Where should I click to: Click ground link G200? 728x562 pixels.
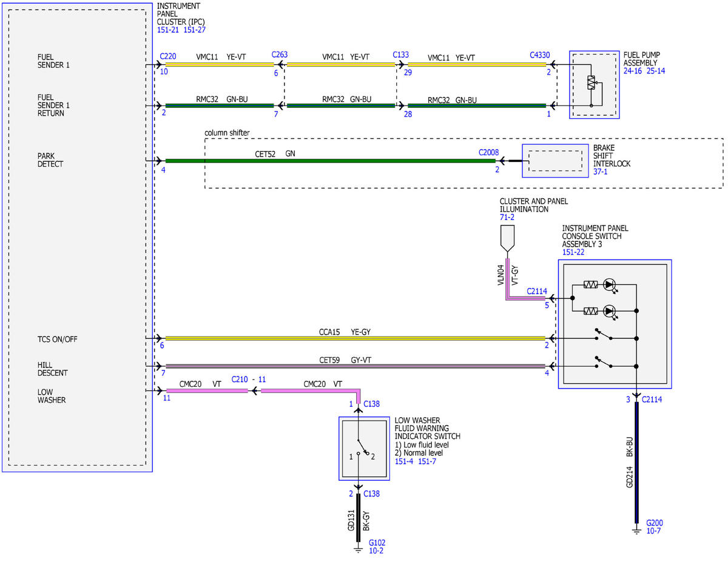point(655,523)
